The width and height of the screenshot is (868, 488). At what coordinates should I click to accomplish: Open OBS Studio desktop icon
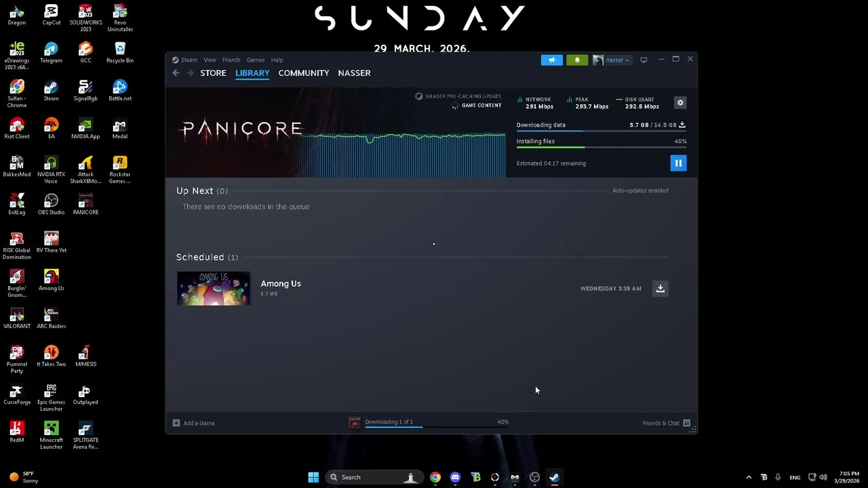[52, 205]
